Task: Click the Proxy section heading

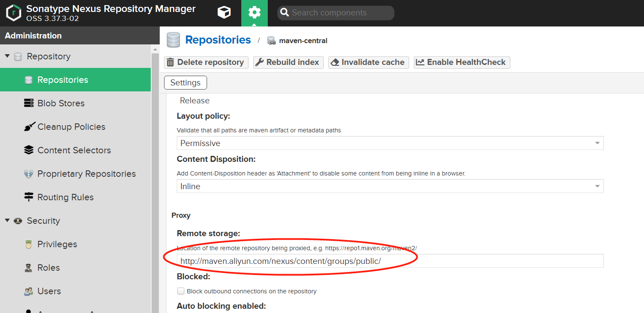Action: coord(181,215)
